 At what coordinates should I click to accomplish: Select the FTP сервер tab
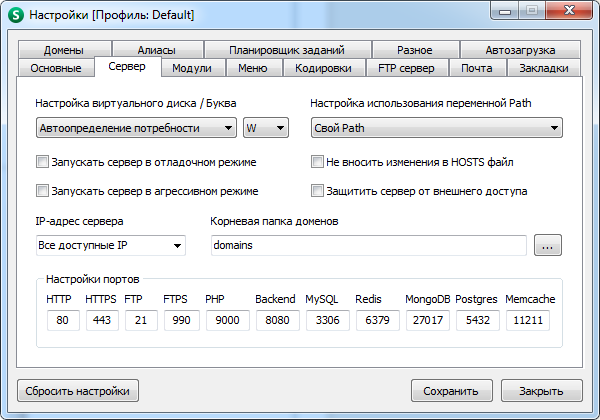click(407, 68)
